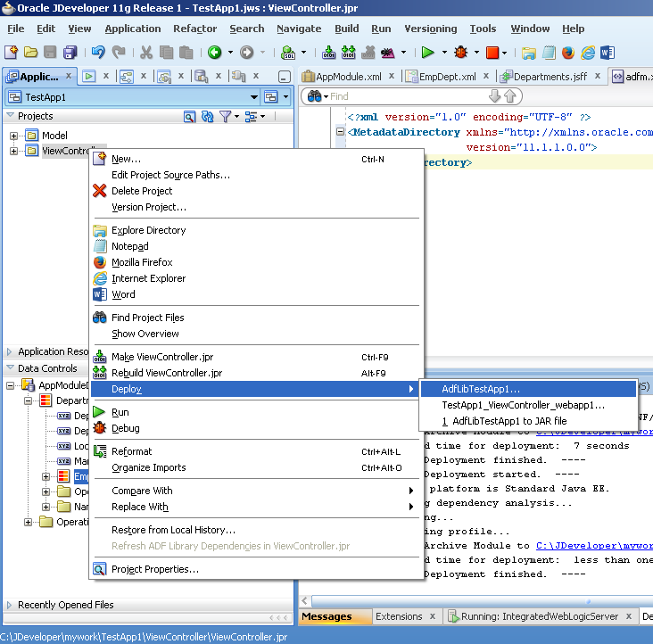
Task: Select AdfLibTestApp1... in Deploy submenu
Action: 528,389
